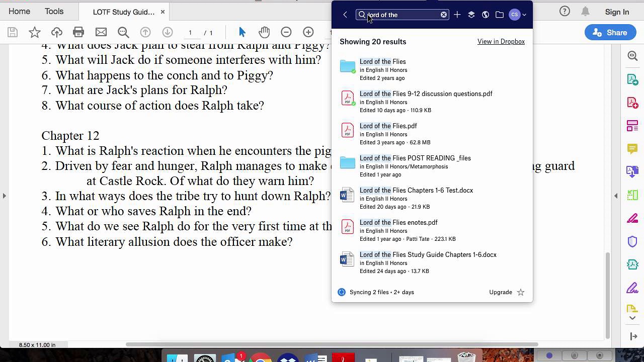The width and height of the screenshot is (644, 362).
Task: Click the View in Dropbox link
Action: [x=501, y=42]
